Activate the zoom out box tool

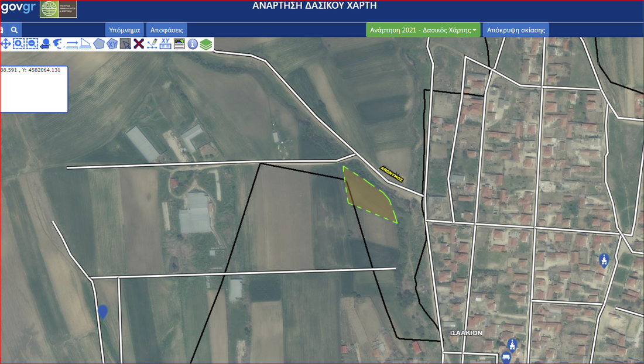[x=32, y=44]
